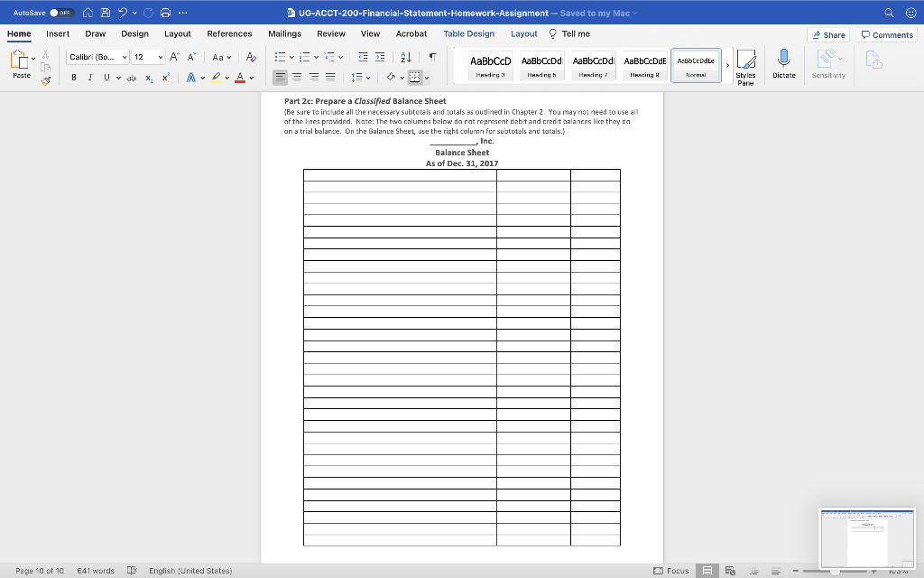Open feedback smiley face icon
The width and height of the screenshot is (924, 578).
coord(911,13)
